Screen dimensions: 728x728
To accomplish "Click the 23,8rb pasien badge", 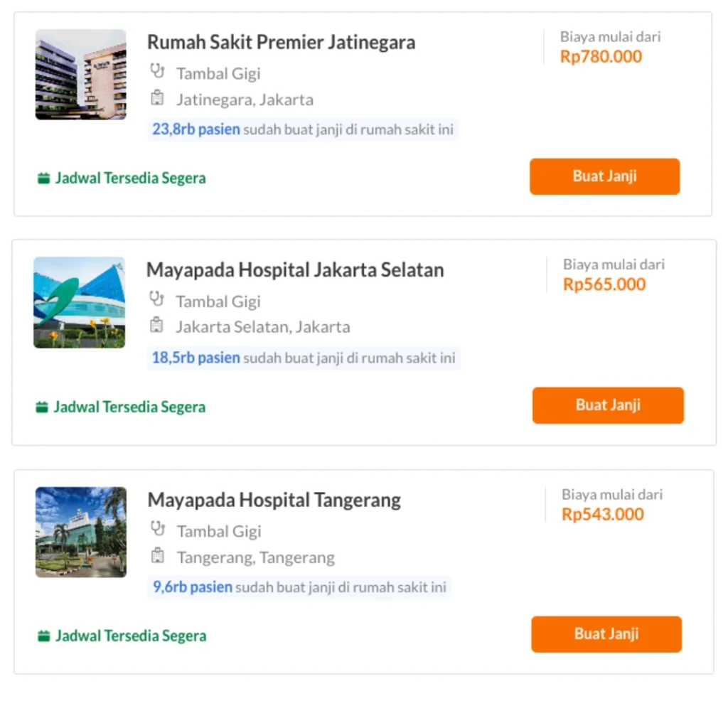I will coord(196,130).
